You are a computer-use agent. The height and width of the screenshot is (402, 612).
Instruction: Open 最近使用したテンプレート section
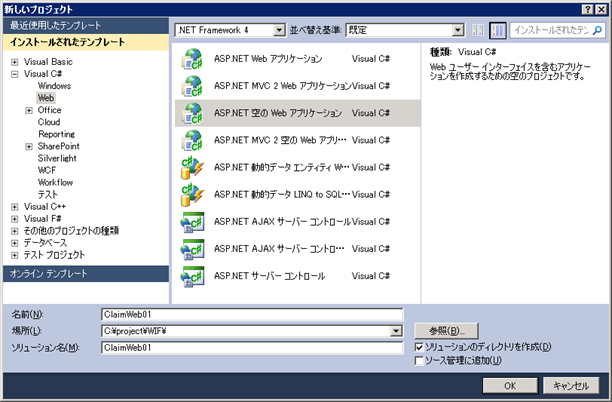pyautogui.click(x=86, y=26)
